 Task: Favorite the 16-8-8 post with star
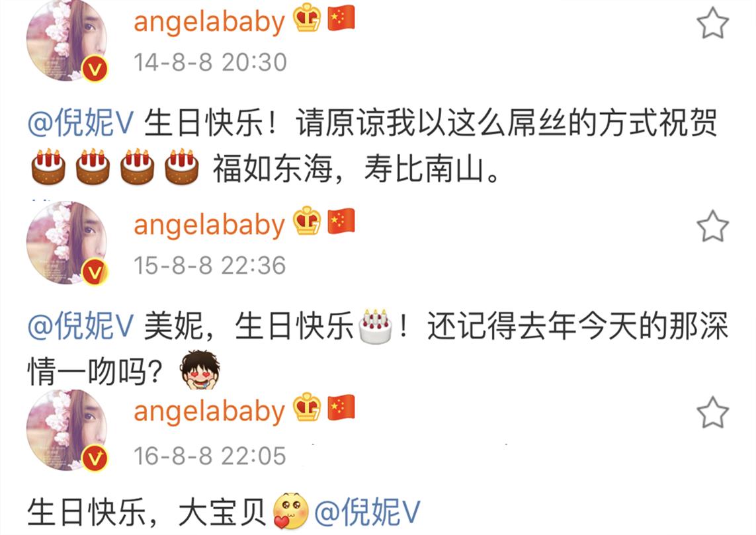(x=712, y=412)
